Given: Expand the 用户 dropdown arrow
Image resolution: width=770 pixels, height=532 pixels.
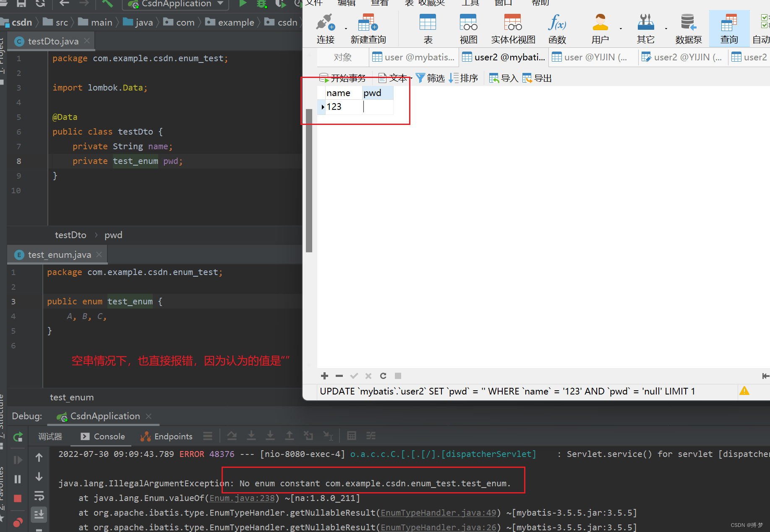Looking at the screenshot, I should tap(621, 29).
